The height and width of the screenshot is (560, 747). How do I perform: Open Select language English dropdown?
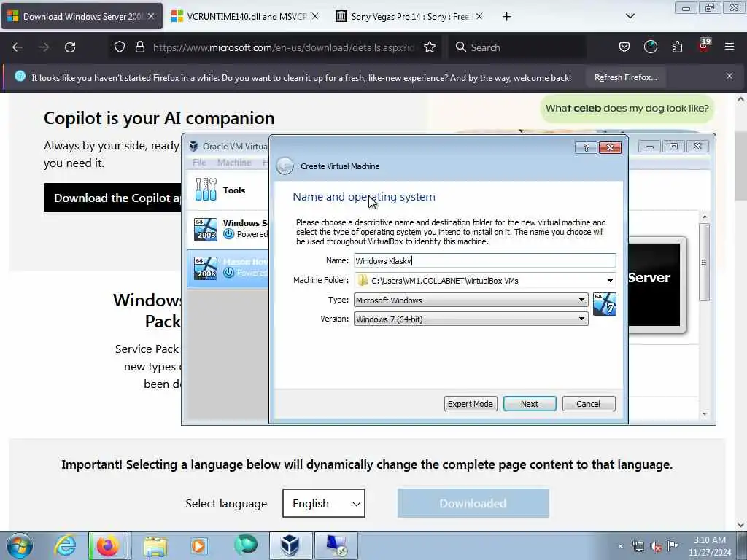pos(323,503)
